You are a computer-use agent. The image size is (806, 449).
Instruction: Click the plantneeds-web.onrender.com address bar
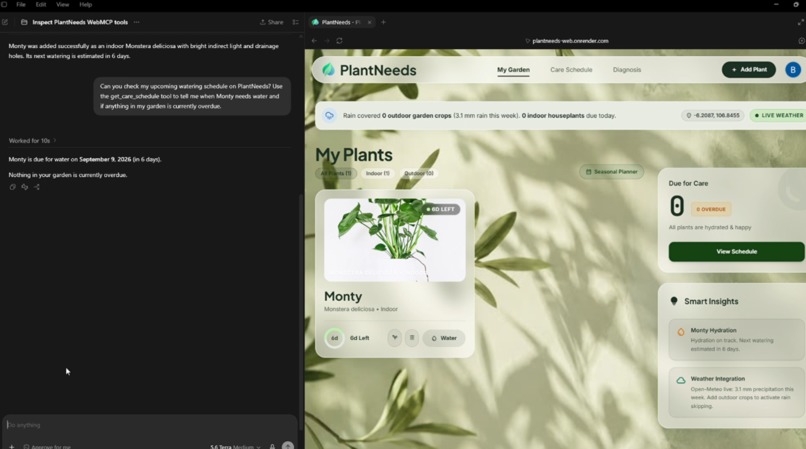coord(566,41)
